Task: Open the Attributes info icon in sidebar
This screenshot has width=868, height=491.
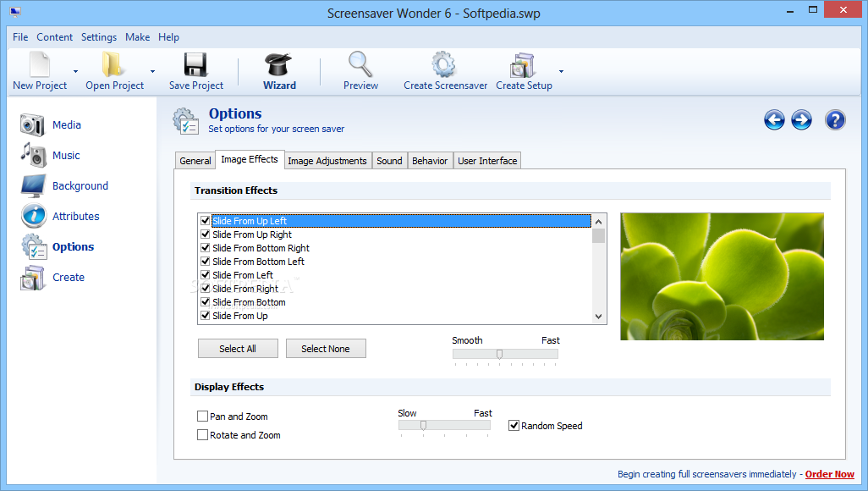Action: click(x=34, y=216)
